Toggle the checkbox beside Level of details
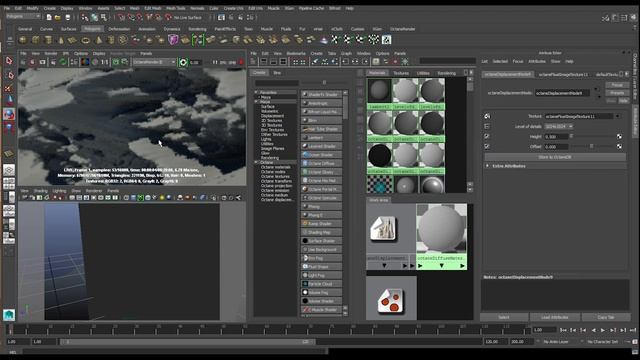 (x=487, y=127)
